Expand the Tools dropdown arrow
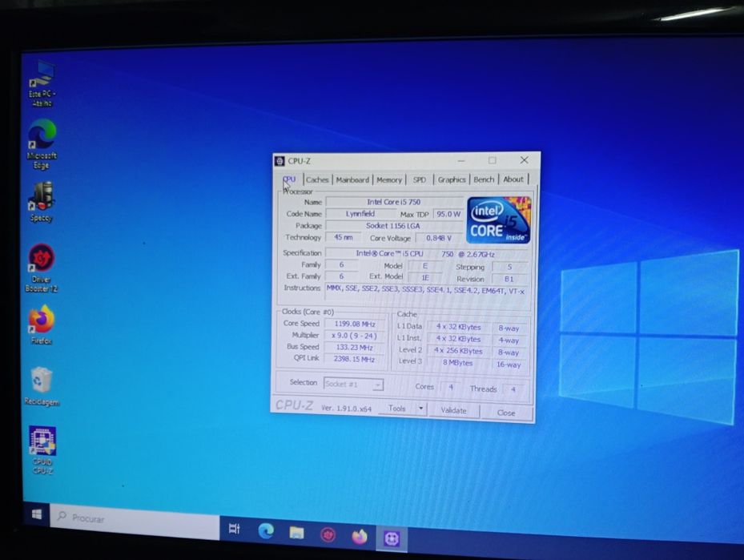744x560 pixels. (x=421, y=409)
